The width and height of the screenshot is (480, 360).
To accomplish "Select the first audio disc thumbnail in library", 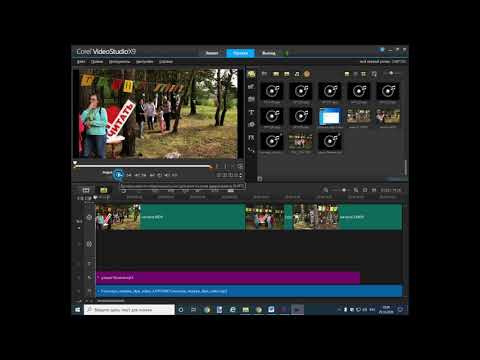I will click(x=272, y=91).
